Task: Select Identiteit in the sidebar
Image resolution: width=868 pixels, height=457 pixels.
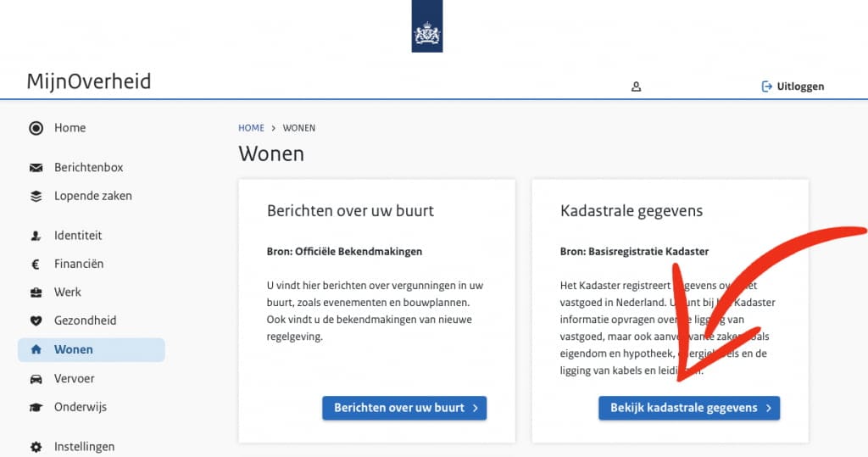Action: pos(78,236)
